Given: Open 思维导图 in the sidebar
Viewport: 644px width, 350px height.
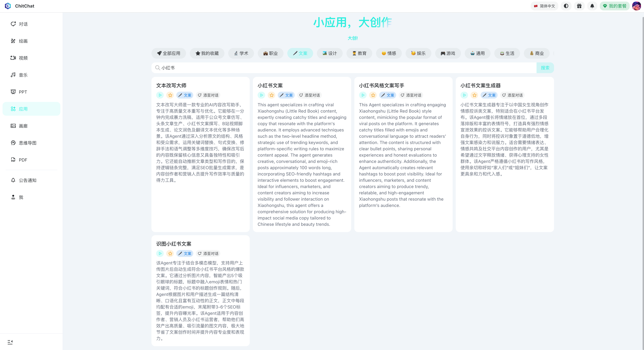Looking at the screenshot, I should pos(28,143).
